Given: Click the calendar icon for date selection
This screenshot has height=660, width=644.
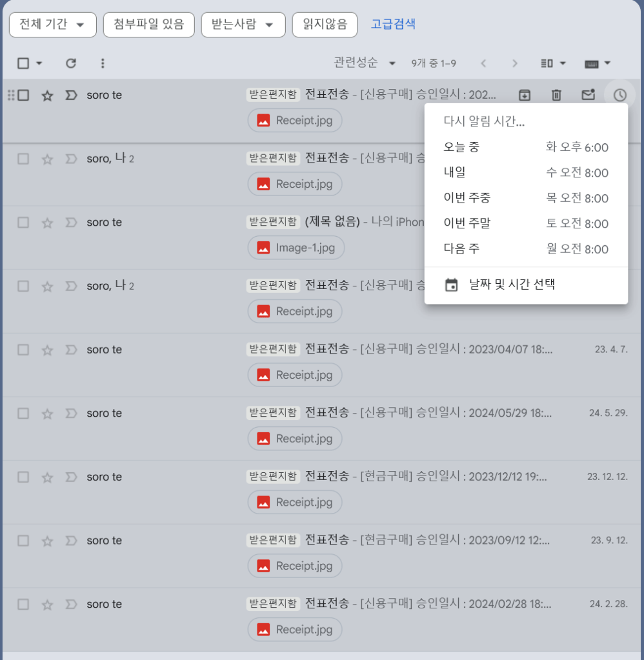Looking at the screenshot, I should [x=452, y=285].
